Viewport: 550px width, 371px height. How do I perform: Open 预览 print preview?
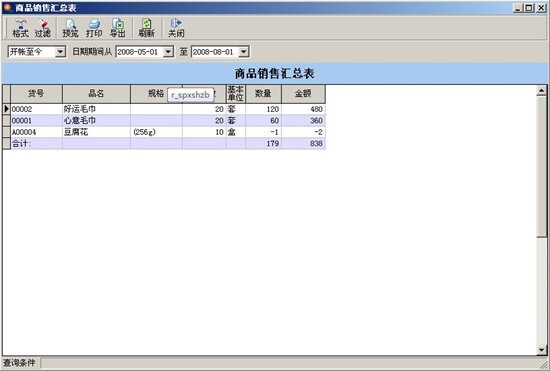(70, 28)
